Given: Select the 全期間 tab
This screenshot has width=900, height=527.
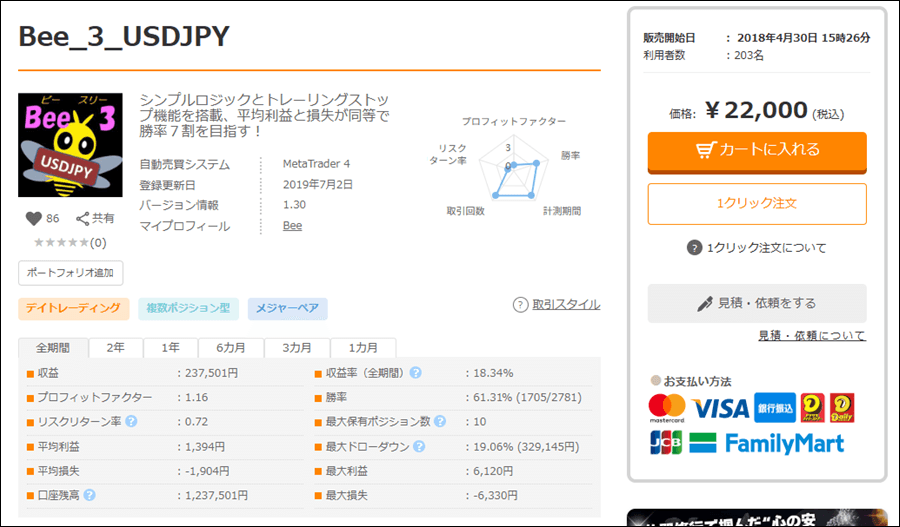Looking at the screenshot, I should click(x=53, y=348).
